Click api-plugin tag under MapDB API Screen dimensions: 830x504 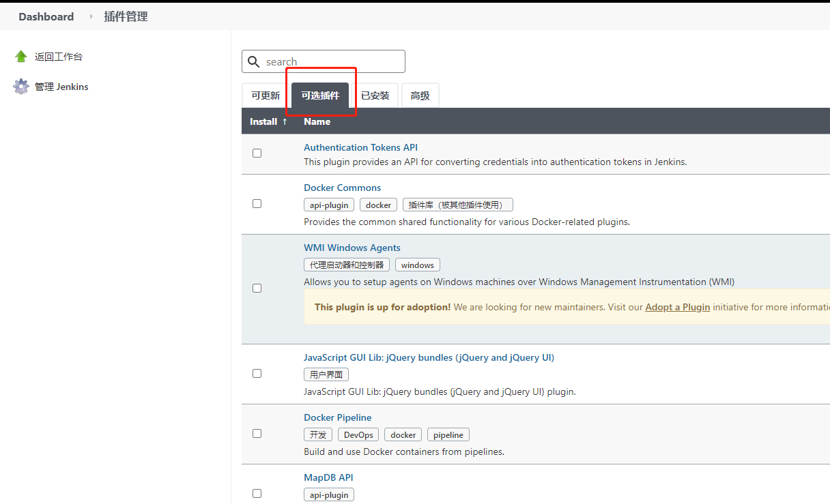pos(329,495)
